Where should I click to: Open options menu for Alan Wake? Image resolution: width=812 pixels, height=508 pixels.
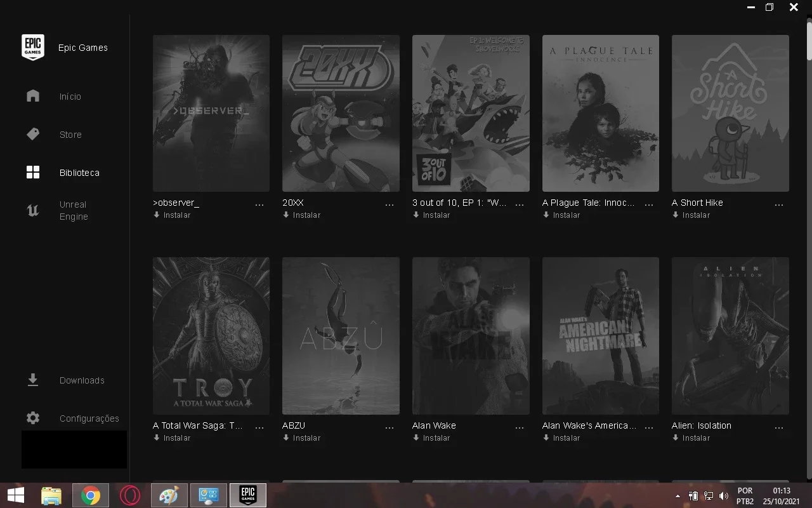point(520,428)
